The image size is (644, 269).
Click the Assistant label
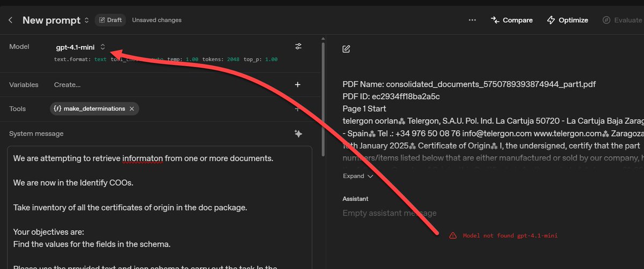[x=355, y=199]
